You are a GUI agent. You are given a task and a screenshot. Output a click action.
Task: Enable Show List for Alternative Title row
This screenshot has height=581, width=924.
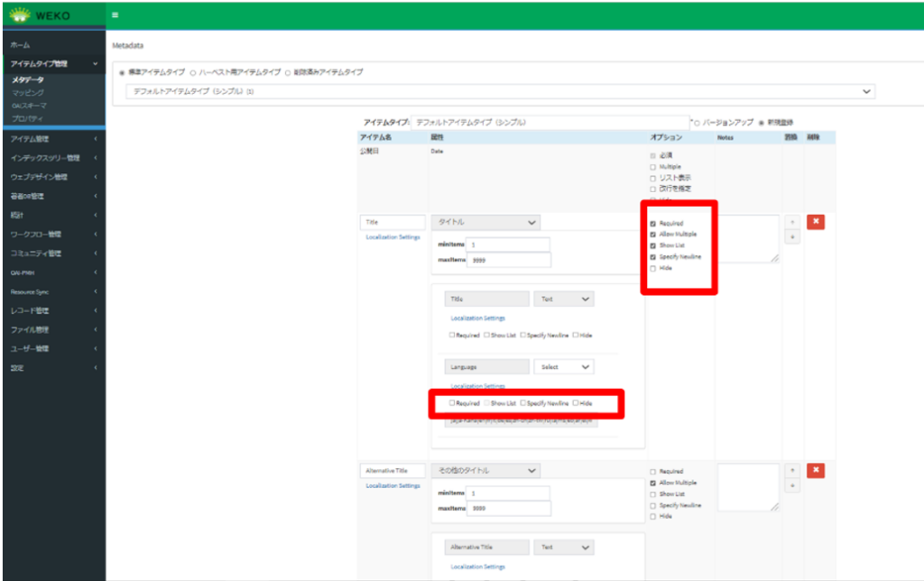[652, 494]
